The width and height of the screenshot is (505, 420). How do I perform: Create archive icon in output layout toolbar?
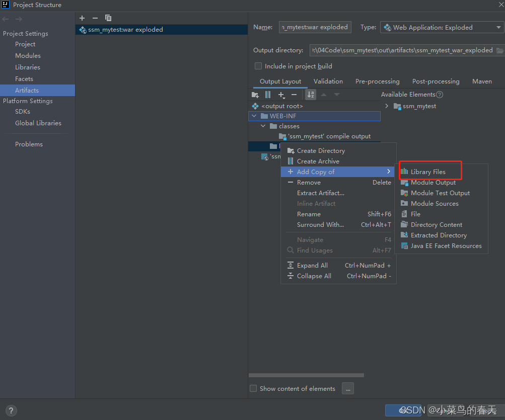click(268, 95)
